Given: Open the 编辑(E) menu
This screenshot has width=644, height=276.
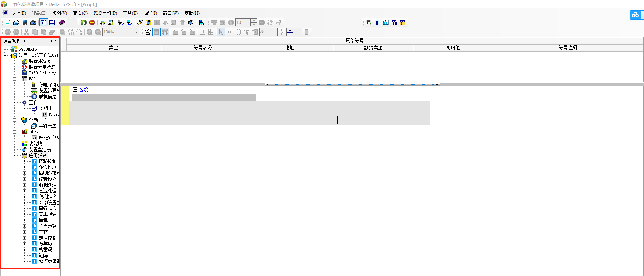Looking at the screenshot, I should [x=39, y=13].
